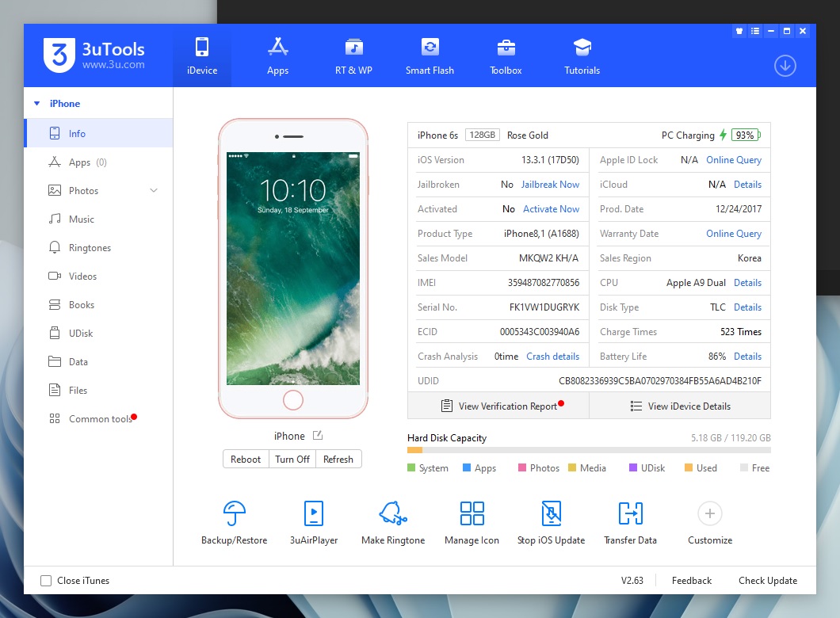
Task: Open Battery Life Details link
Action: (x=747, y=356)
